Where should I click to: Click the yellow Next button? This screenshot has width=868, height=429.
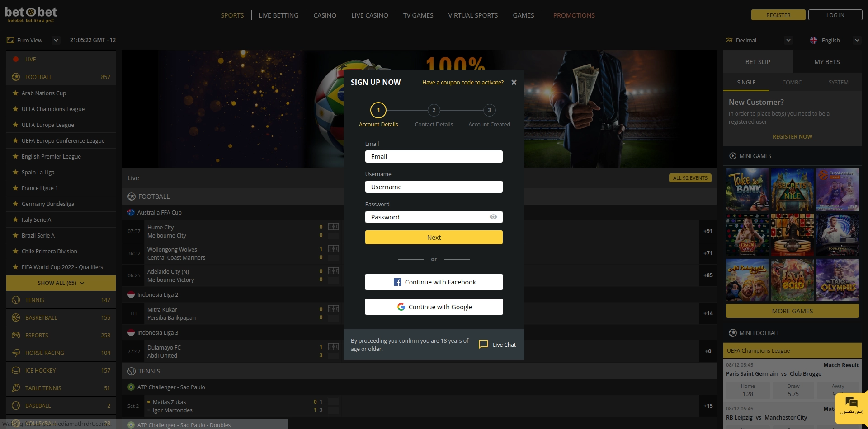(434, 238)
